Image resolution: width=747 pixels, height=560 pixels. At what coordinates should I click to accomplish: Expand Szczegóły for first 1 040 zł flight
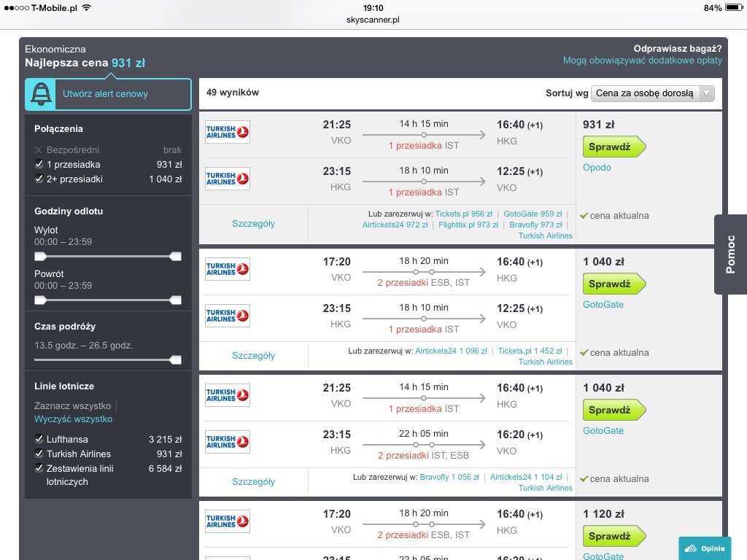[253, 356]
